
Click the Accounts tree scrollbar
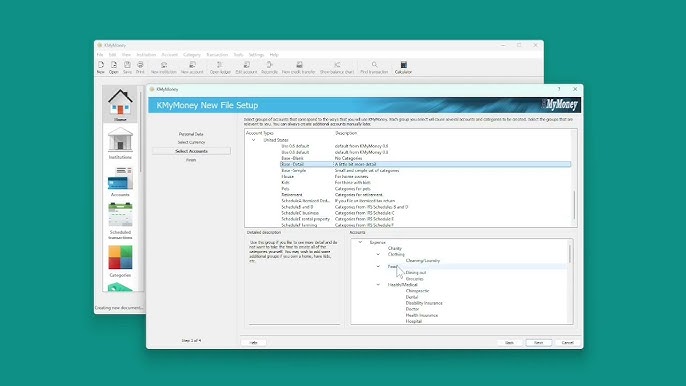pos(570,254)
